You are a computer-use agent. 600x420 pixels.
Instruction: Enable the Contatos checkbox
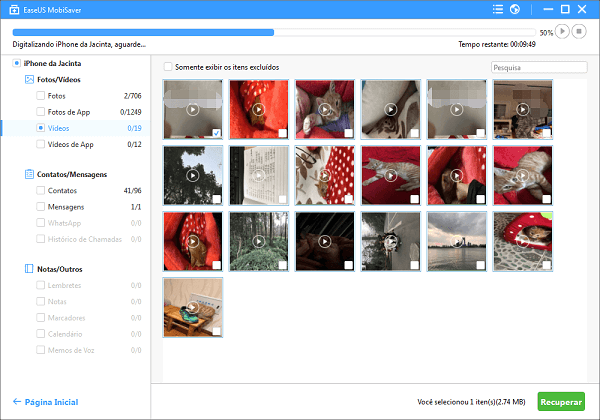(x=40, y=190)
